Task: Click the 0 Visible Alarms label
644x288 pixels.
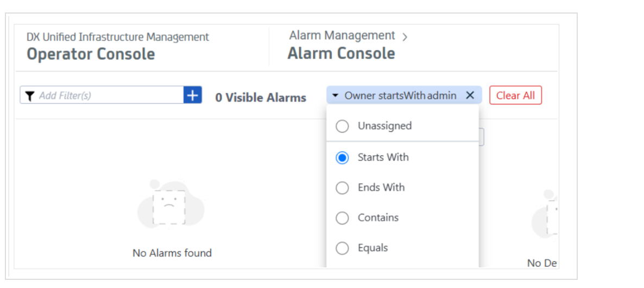Action: (261, 98)
